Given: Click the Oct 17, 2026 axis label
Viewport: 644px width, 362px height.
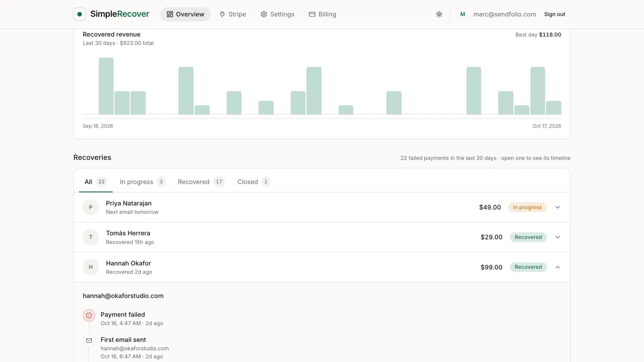Looking at the screenshot, I should (547, 126).
